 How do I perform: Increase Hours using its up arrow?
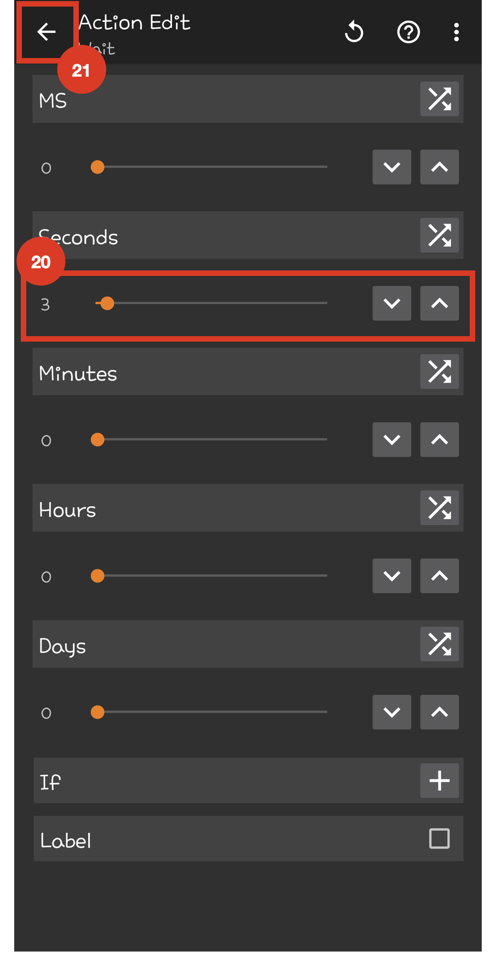439,575
